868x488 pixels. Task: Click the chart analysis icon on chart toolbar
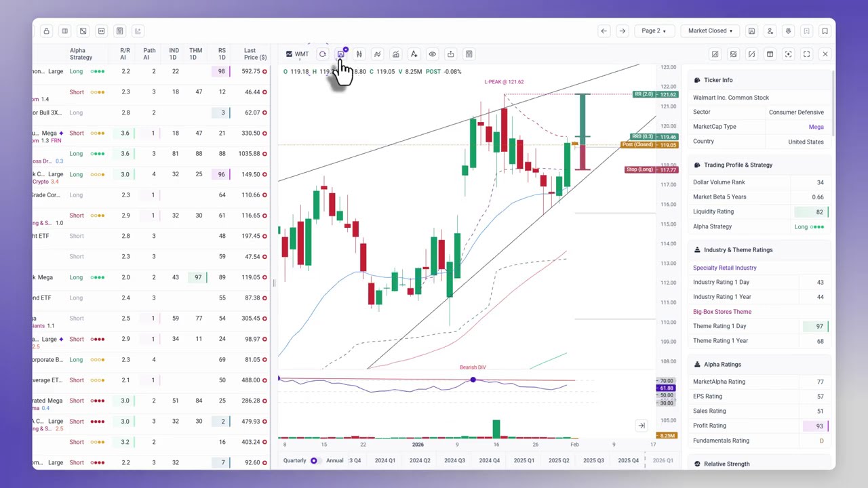click(x=396, y=54)
